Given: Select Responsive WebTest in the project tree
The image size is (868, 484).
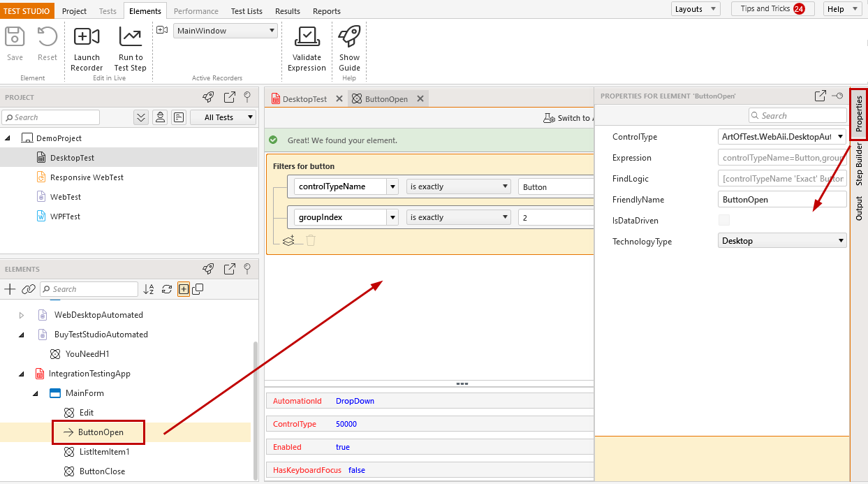Looking at the screenshot, I should pyautogui.click(x=87, y=177).
